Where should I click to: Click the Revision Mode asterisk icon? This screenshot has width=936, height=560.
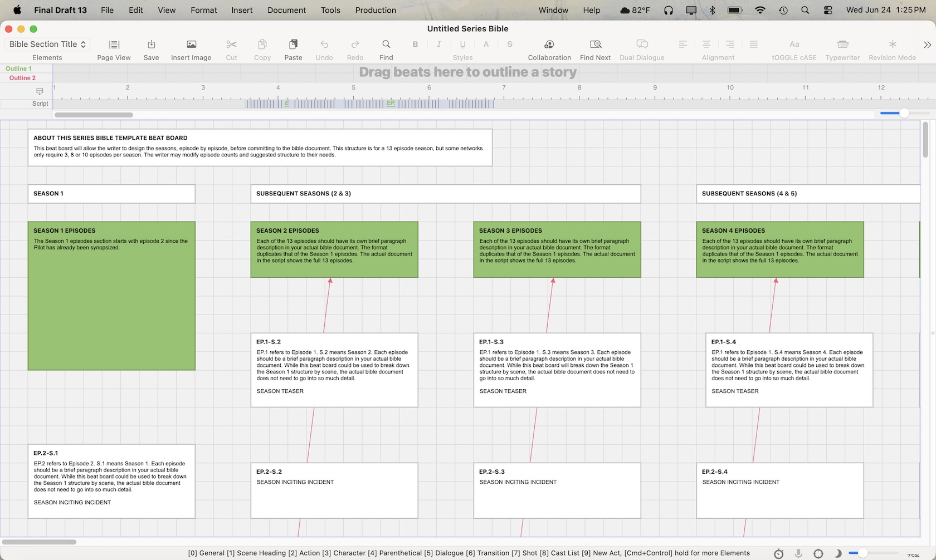(892, 45)
